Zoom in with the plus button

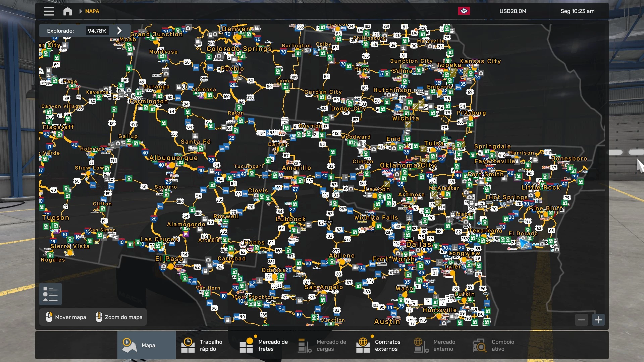coord(598,320)
